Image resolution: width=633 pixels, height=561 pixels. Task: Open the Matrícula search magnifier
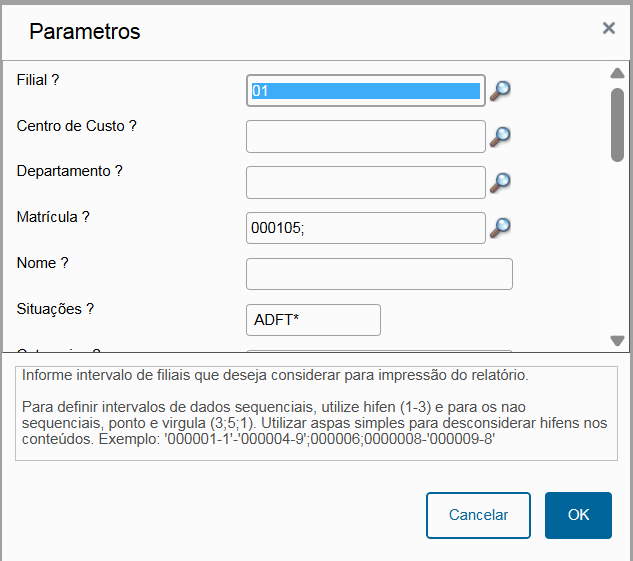click(500, 228)
